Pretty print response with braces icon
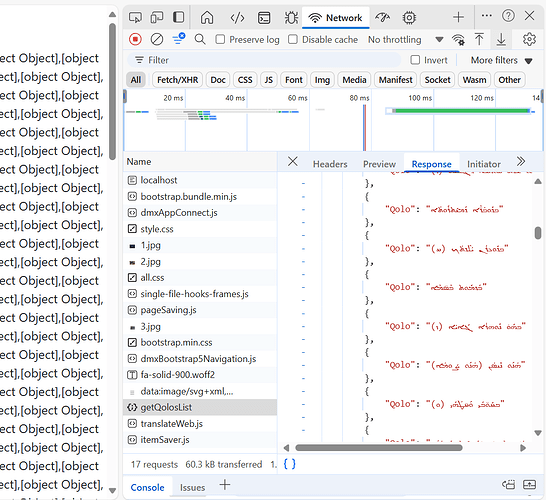Image resolution: width=546 pixels, height=500 pixels. tap(289, 464)
